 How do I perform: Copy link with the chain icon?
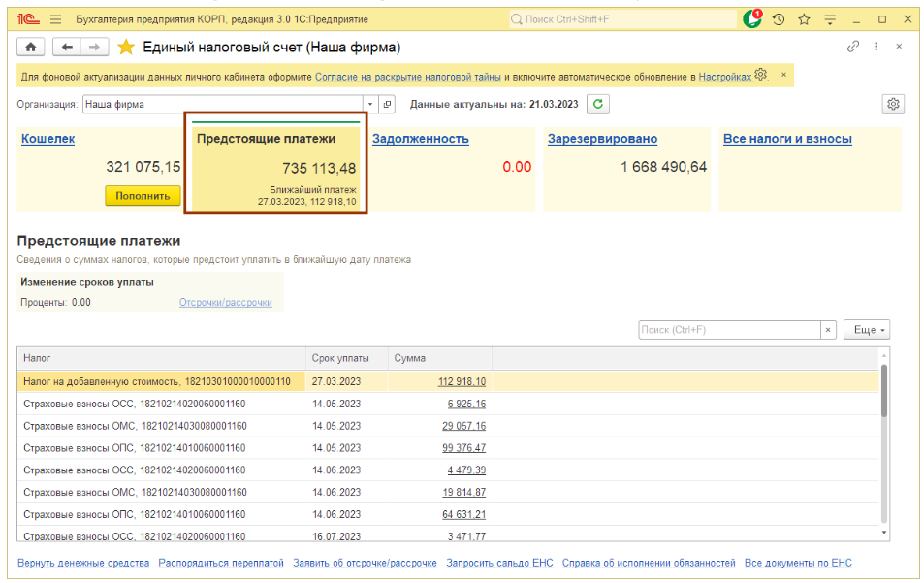[x=853, y=47]
